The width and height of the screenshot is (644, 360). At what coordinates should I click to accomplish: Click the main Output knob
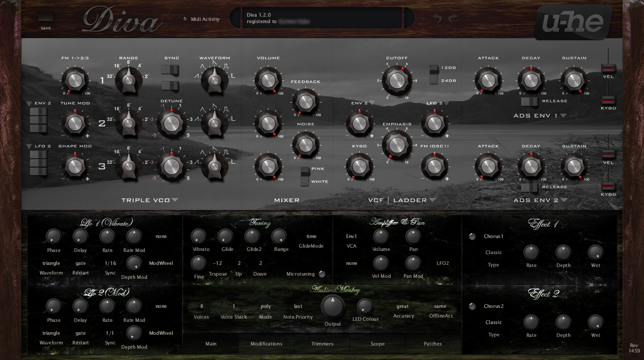click(333, 306)
